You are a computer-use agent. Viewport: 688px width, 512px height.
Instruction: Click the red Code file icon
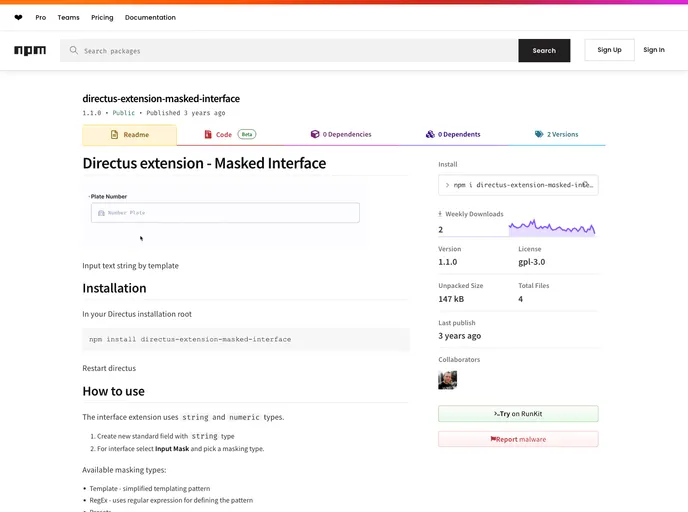[208, 134]
